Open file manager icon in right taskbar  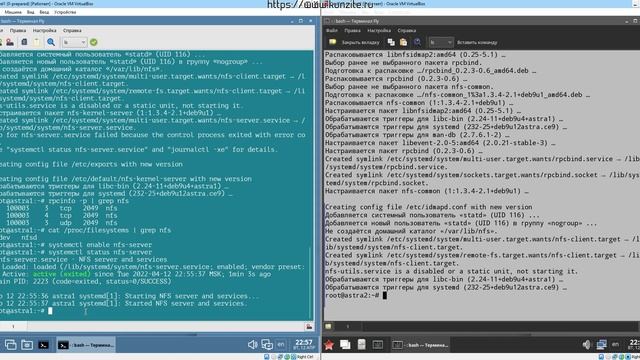pyautogui.click(x=362, y=345)
